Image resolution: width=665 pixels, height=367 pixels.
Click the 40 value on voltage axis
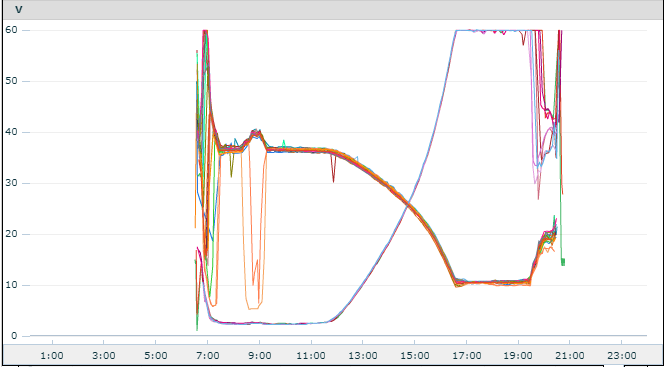pos(11,132)
